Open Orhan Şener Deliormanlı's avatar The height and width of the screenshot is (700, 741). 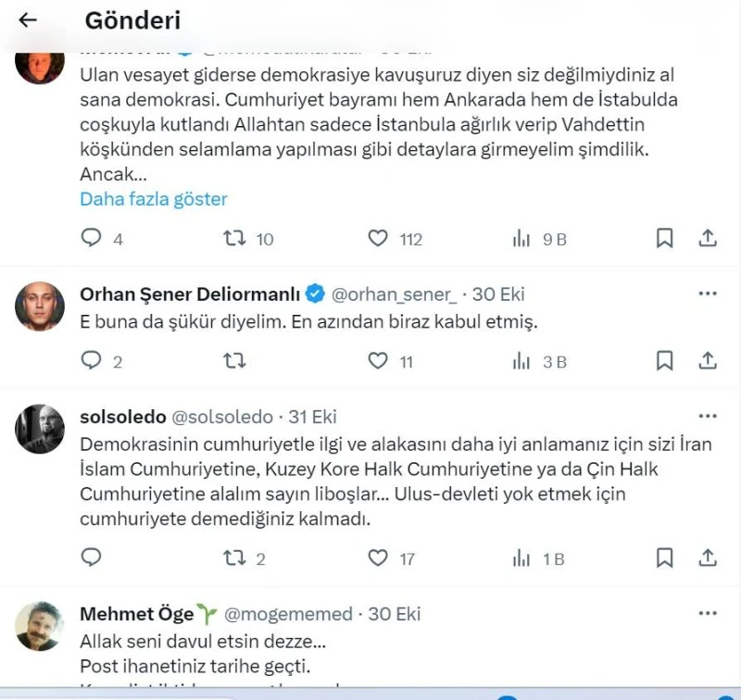point(40,306)
